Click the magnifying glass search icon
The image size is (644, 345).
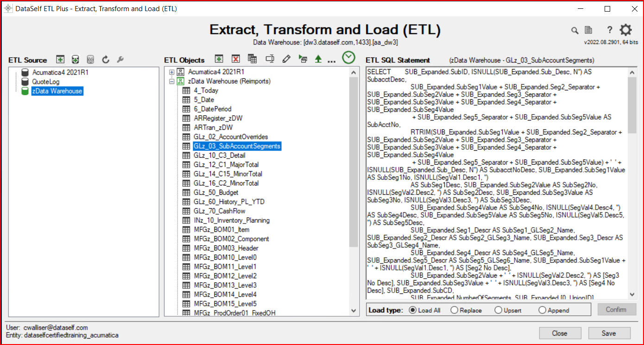(575, 31)
